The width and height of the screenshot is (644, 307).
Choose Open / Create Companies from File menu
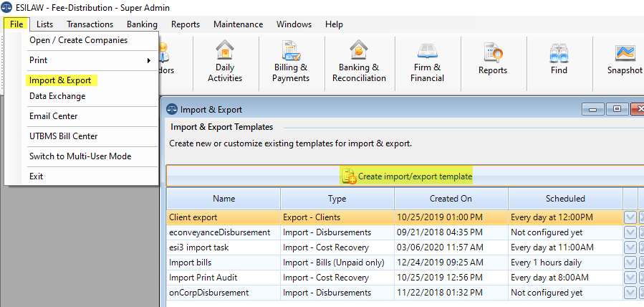point(79,40)
